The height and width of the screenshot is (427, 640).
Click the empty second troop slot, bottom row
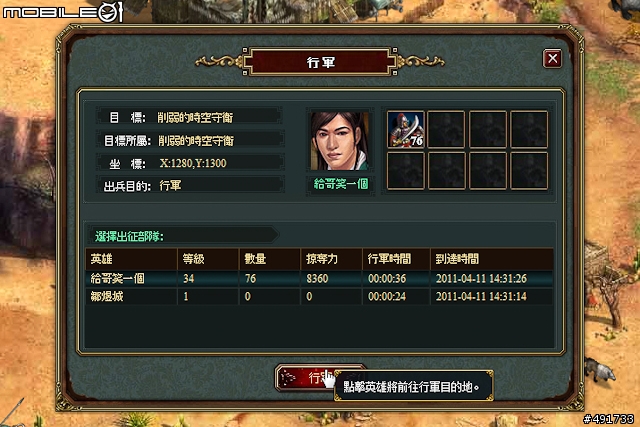[x=447, y=171]
